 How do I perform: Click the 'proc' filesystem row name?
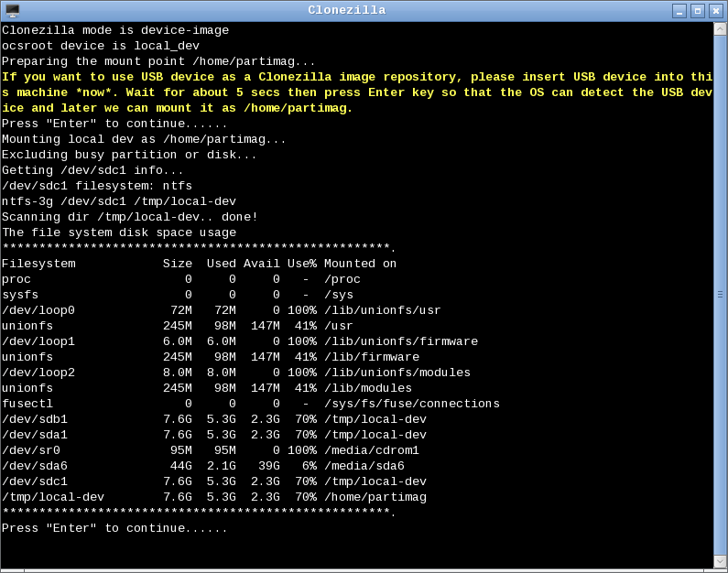(x=16, y=279)
